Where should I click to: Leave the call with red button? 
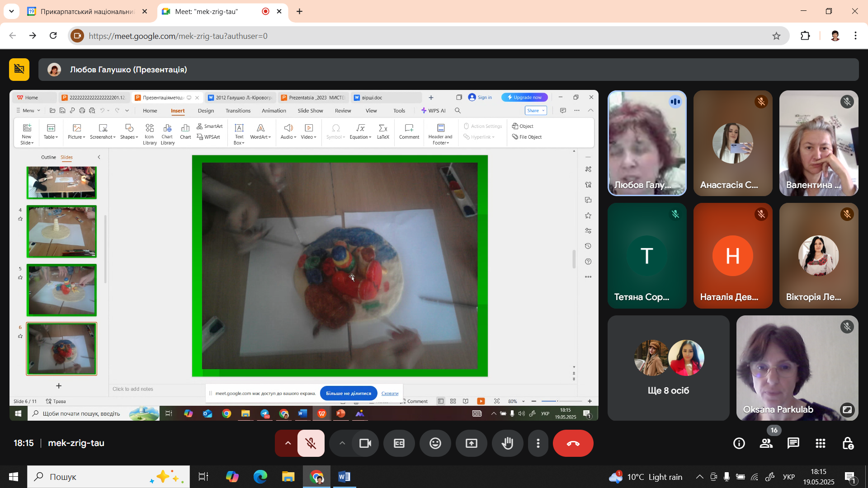[573, 443]
